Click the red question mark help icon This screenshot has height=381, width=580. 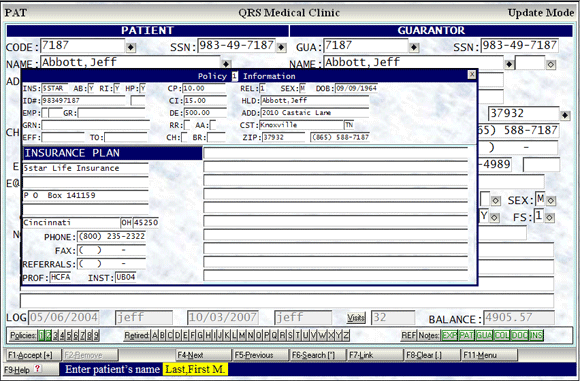(x=37, y=368)
